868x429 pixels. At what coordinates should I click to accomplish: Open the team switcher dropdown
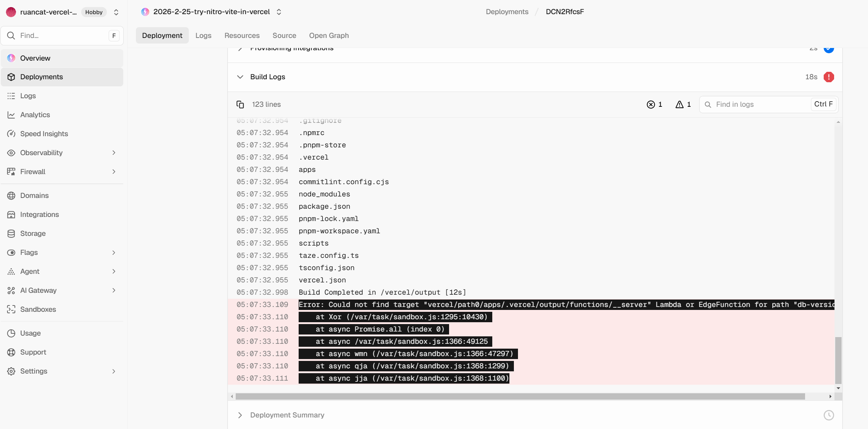click(116, 12)
